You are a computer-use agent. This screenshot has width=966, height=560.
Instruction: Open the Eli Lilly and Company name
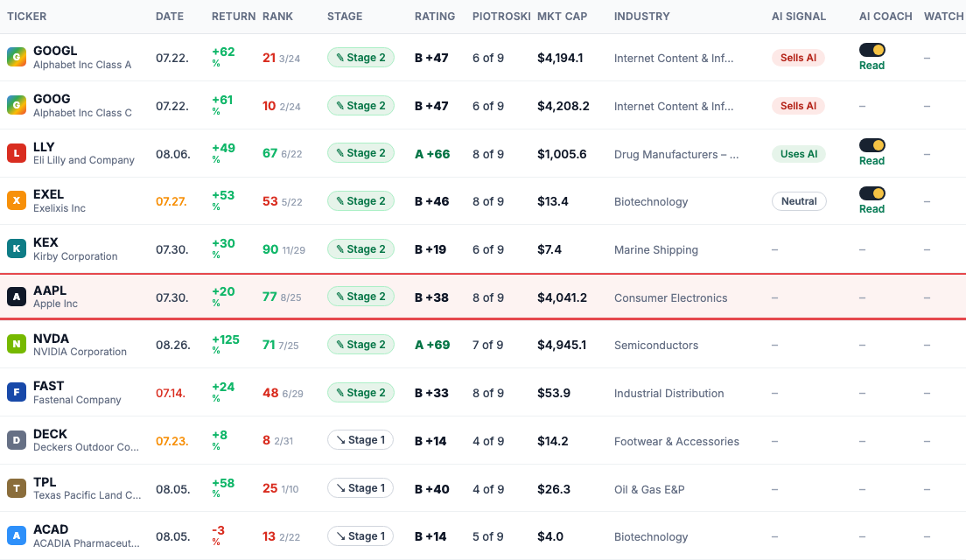click(84, 160)
